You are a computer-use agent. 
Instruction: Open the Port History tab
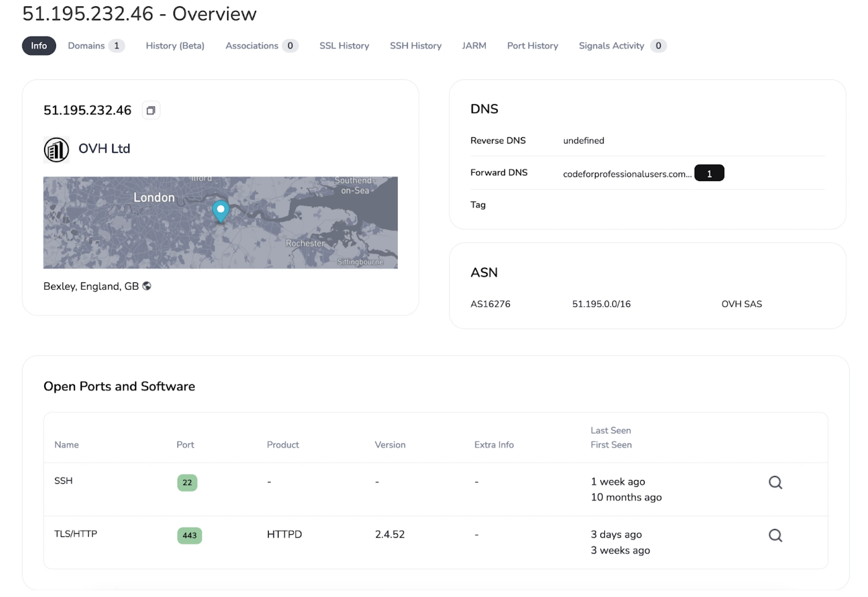[x=533, y=46]
